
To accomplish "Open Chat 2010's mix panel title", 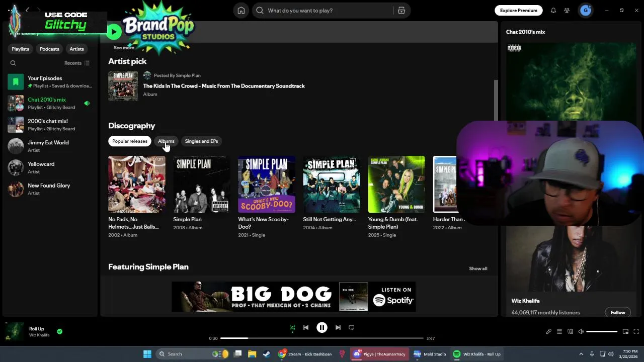I will pos(525,32).
